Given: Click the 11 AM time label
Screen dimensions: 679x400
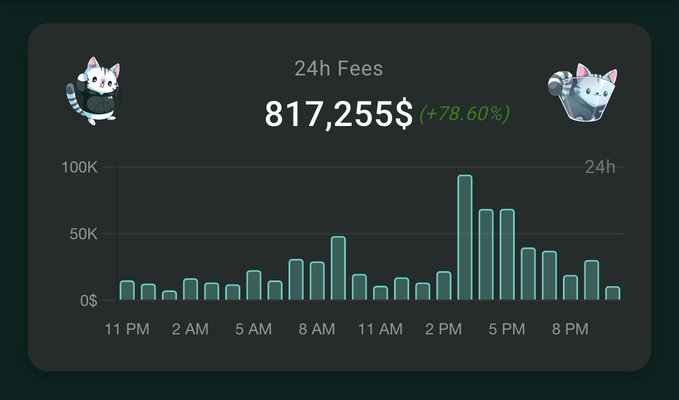Looking at the screenshot, I should [380, 329].
